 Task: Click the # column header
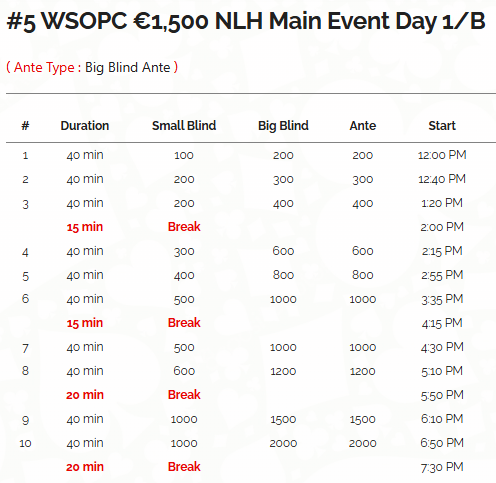(25, 126)
